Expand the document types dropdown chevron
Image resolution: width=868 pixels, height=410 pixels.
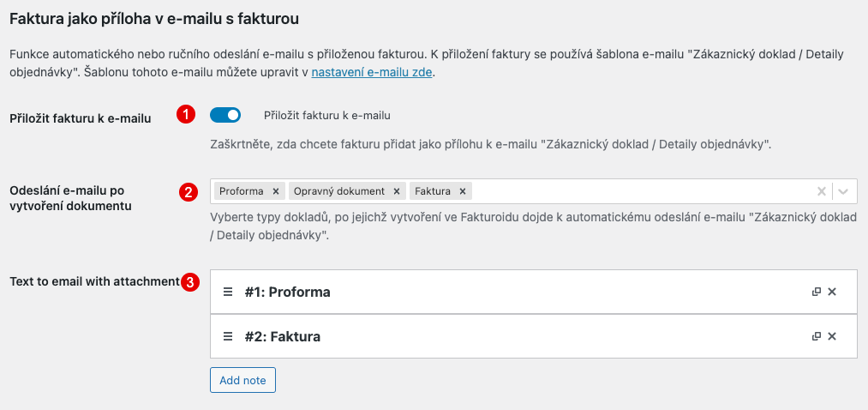click(x=843, y=191)
